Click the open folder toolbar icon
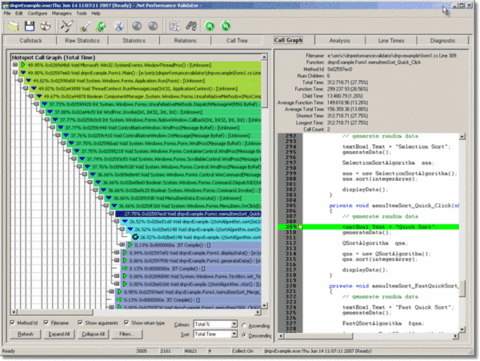Screen dimensions: 480x361 click(13, 26)
